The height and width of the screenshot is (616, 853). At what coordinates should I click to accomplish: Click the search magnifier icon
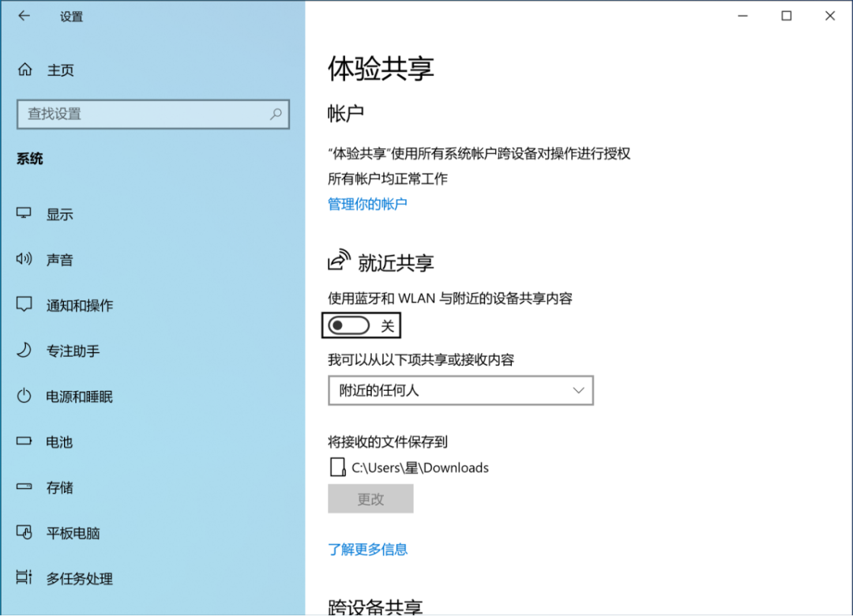pos(276,114)
